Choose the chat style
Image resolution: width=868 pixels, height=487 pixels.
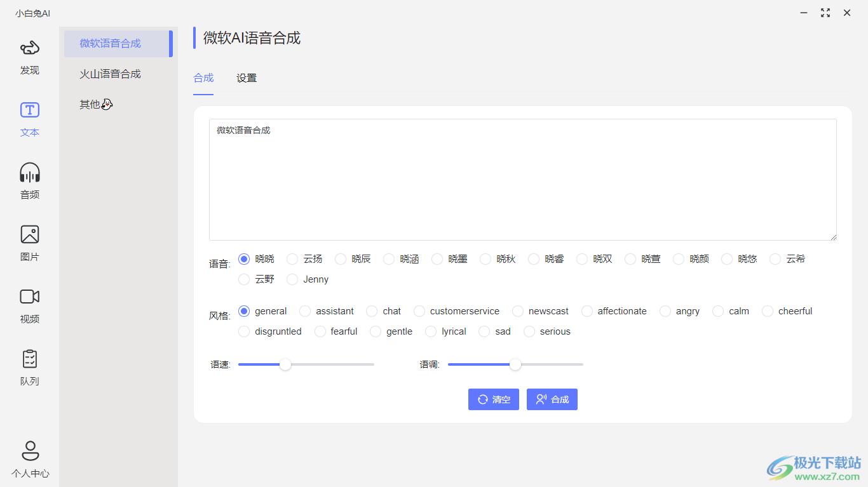(372, 311)
